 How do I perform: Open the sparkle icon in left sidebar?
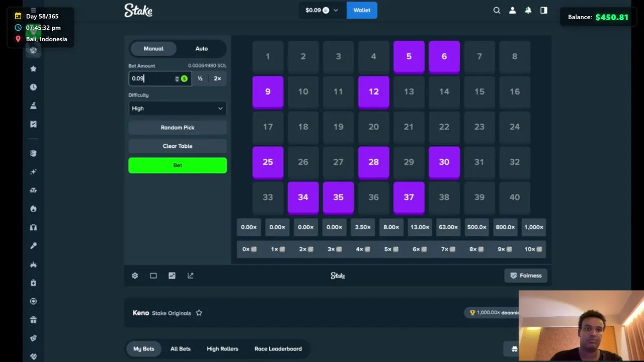33,171
